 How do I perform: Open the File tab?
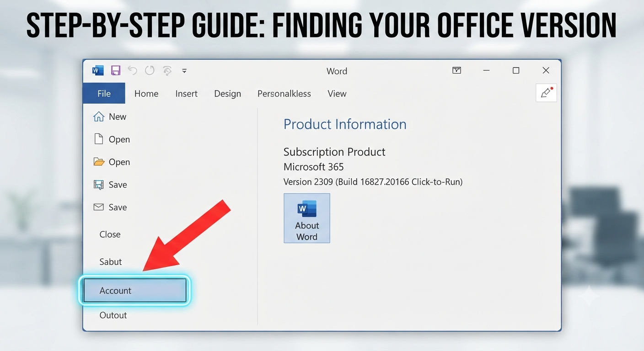tap(104, 93)
